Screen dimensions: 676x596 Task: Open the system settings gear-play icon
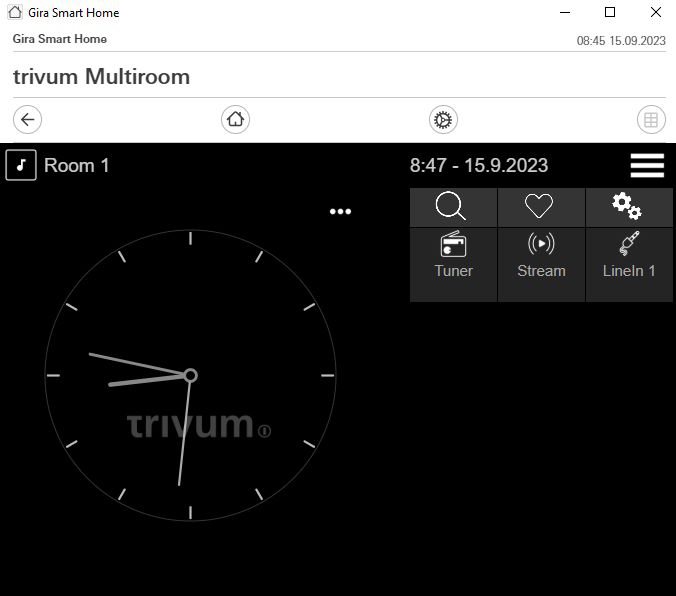[x=443, y=119]
